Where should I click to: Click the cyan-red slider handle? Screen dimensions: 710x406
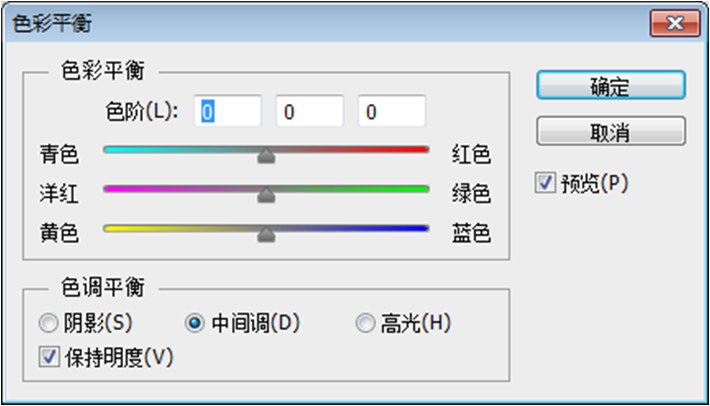click(x=266, y=155)
